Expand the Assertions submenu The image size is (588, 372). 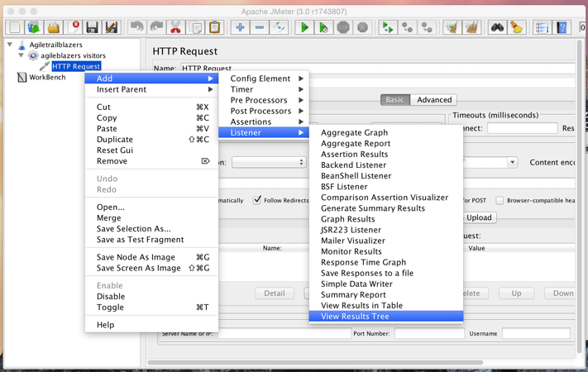[x=264, y=122]
